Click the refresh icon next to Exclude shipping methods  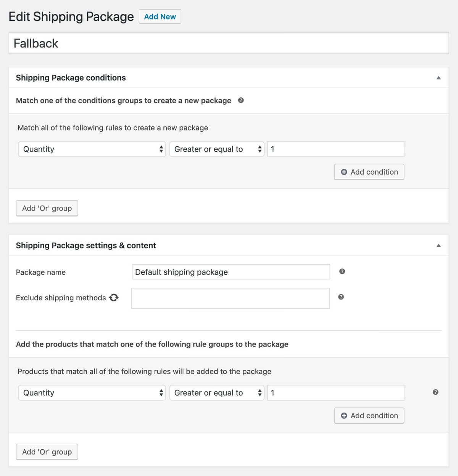pos(114,298)
